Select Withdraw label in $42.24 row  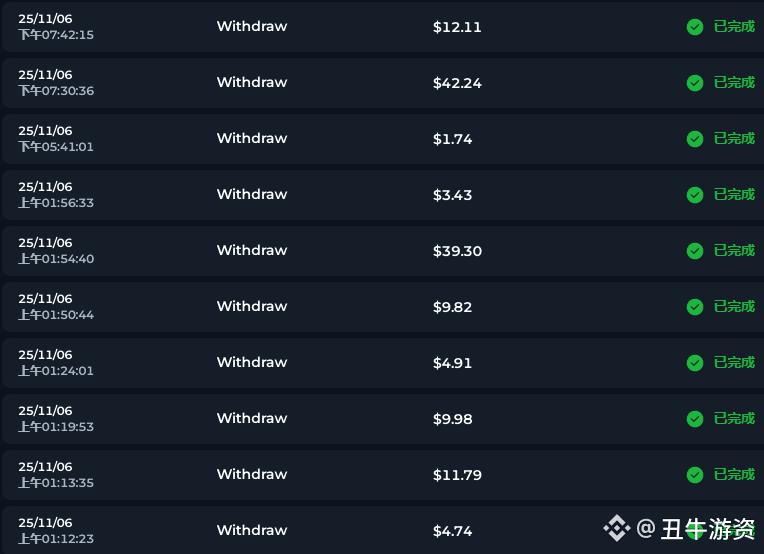(x=252, y=83)
